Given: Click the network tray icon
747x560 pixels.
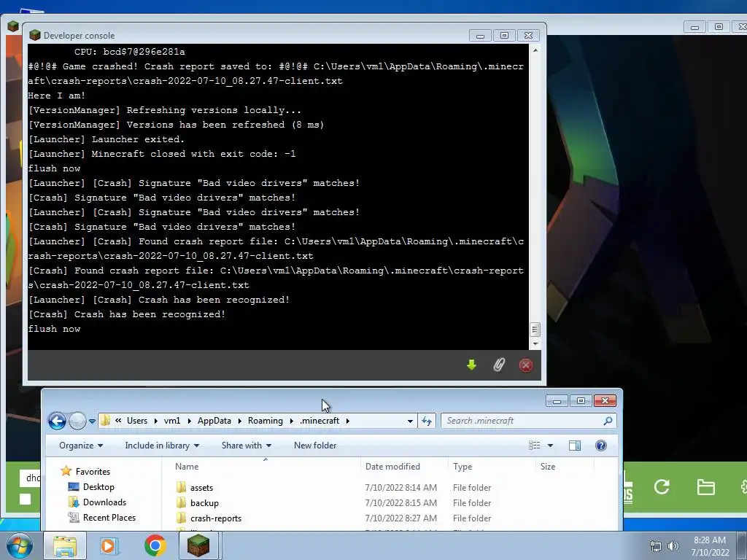Looking at the screenshot, I should tap(656, 546).
